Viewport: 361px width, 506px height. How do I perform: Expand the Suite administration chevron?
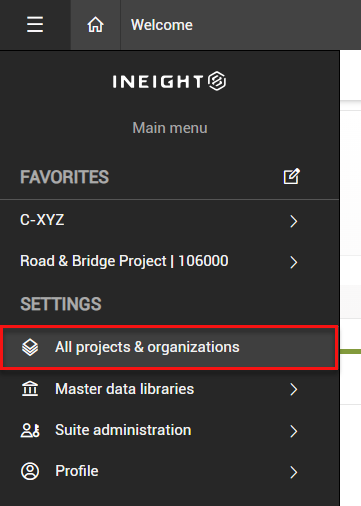(294, 431)
